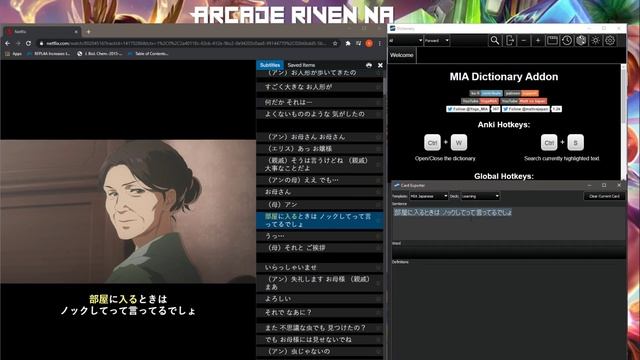Open the Deck dropdown in Card Exporter
The image size is (640, 360).
(x=480, y=196)
